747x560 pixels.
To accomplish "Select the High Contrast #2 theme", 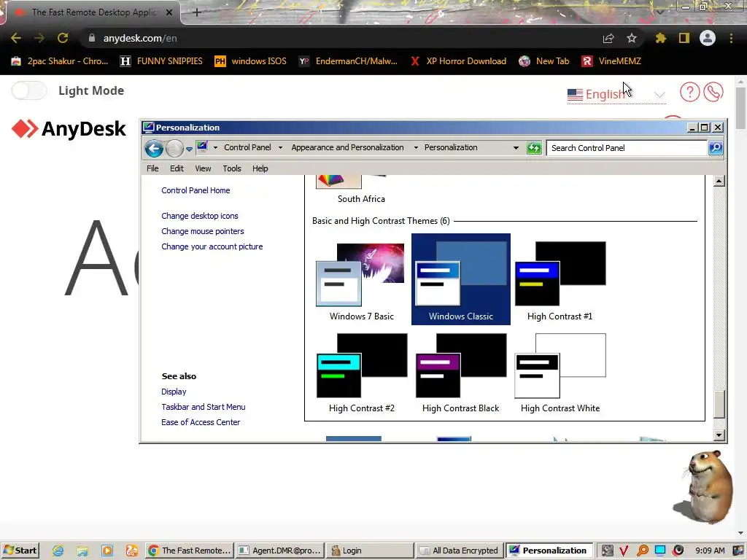I will pos(362,373).
